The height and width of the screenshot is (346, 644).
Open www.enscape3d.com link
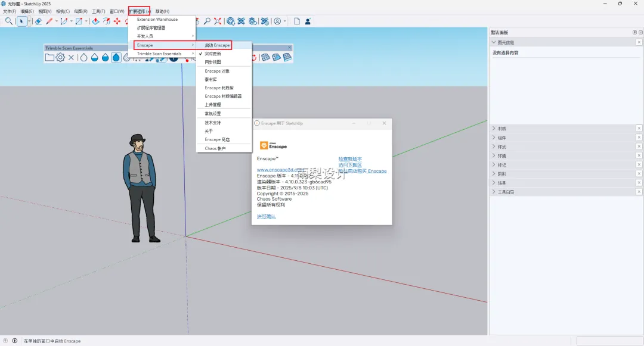(280, 170)
